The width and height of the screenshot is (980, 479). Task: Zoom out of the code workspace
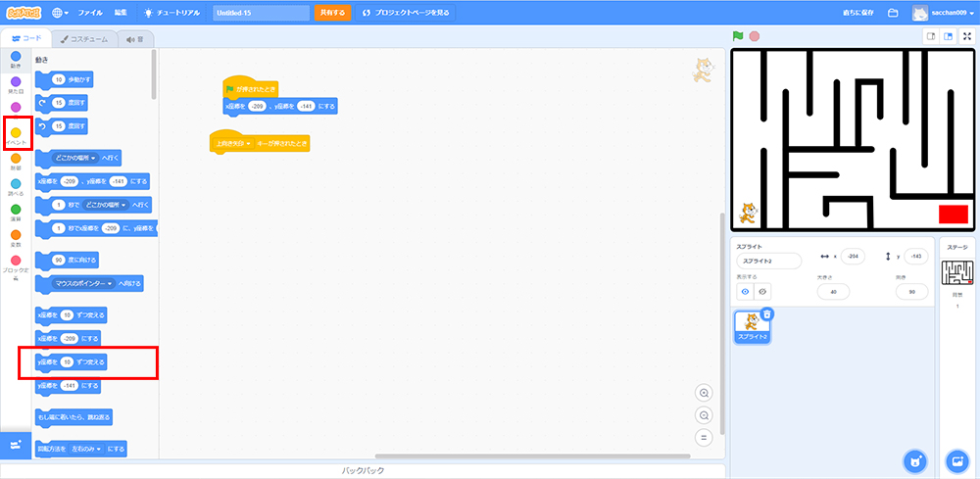tap(703, 415)
